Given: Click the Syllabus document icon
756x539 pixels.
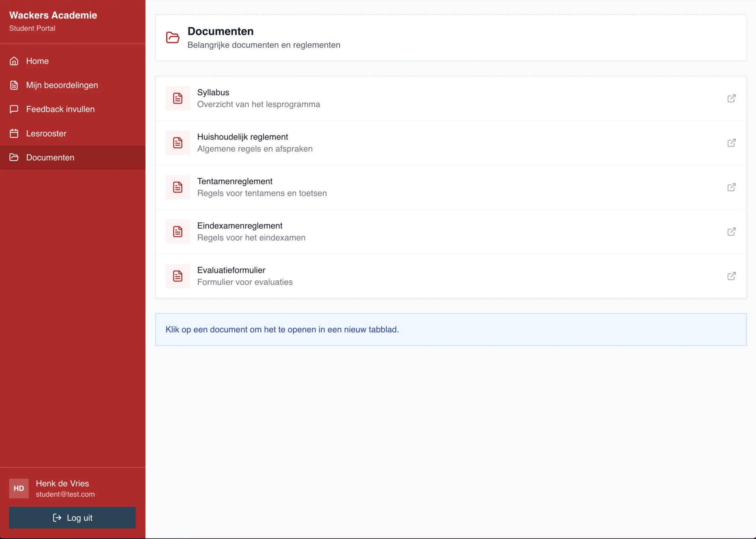Looking at the screenshot, I should point(178,98).
